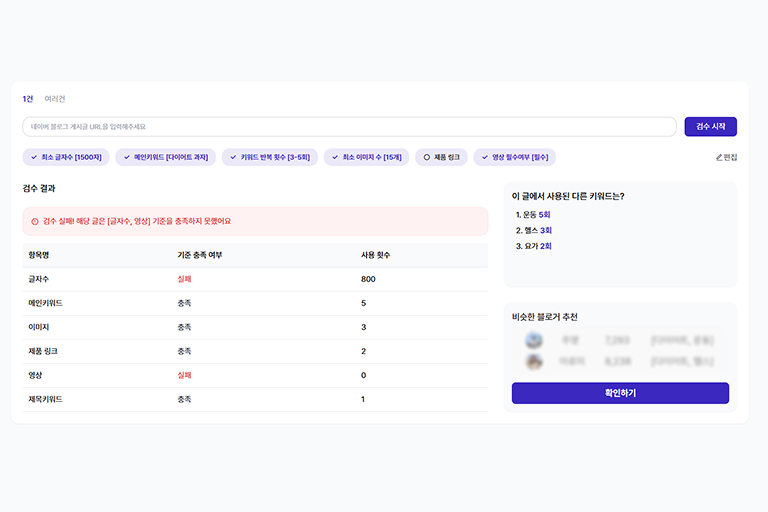Toggle the 최소 이미지 수 [15개] chip
This screenshot has width=768, height=512.
[x=366, y=157]
